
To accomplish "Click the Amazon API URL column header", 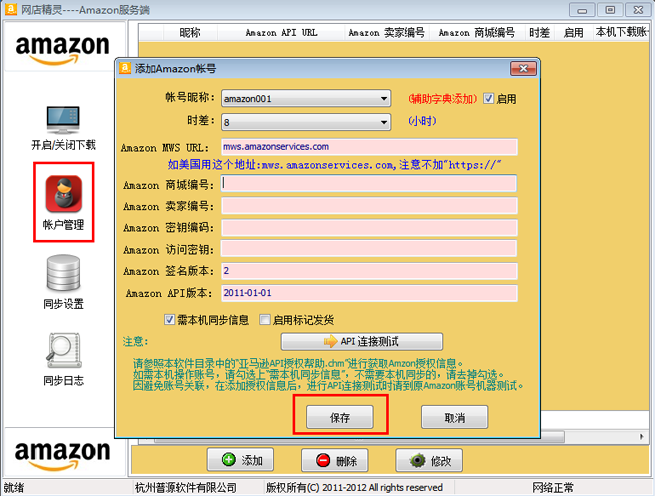I will coord(281,32).
